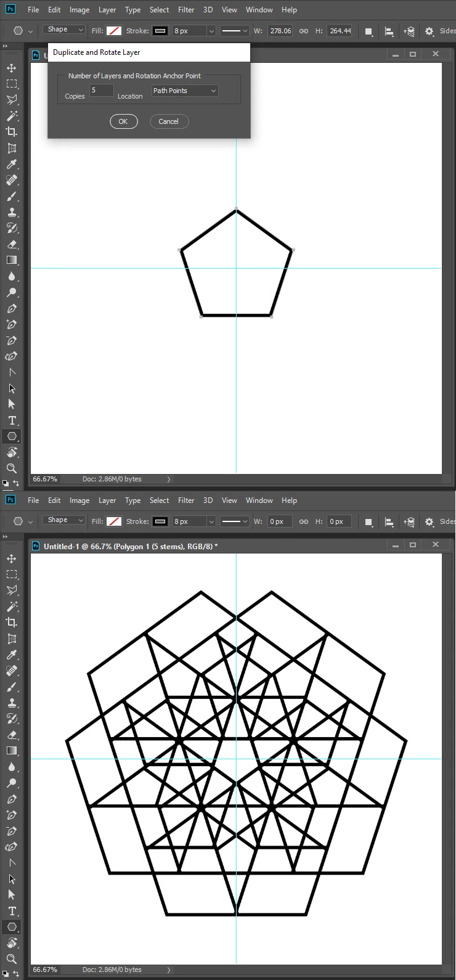Select History Brush tool in top window
The width and height of the screenshot is (456, 980).
pyautogui.click(x=12, y=228)
